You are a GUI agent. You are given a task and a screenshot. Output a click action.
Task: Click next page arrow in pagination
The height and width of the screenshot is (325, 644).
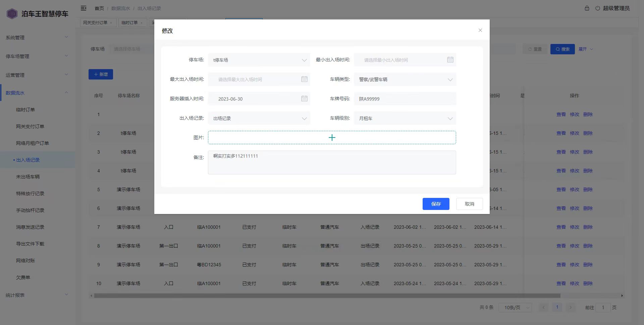pyautogui.click(x=571, y=307)
